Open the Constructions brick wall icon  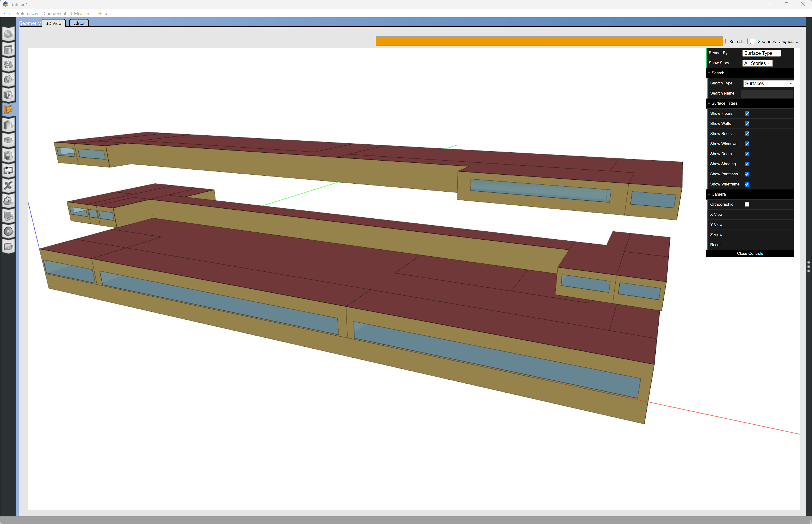point(8,65)
